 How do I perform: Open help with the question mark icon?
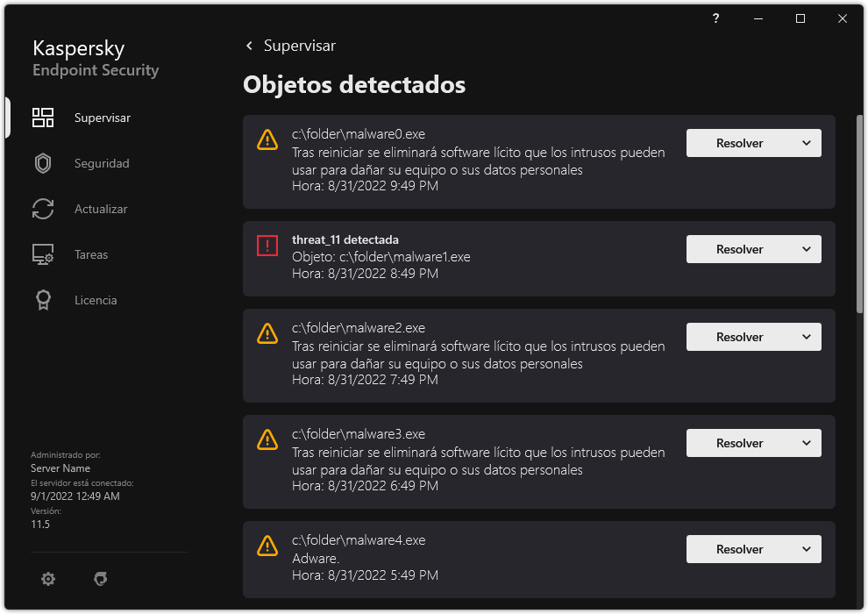point(715,18)
